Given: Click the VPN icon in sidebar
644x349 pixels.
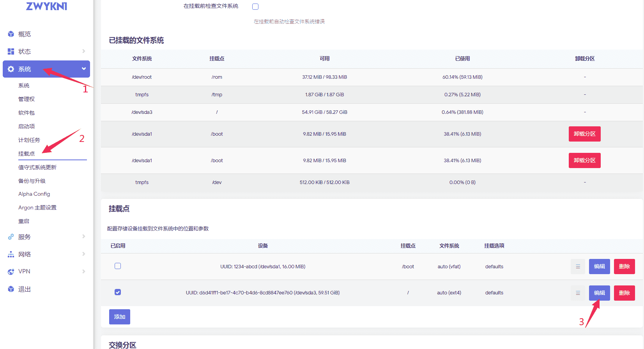Looking at the screenshot, I should 11,271.
